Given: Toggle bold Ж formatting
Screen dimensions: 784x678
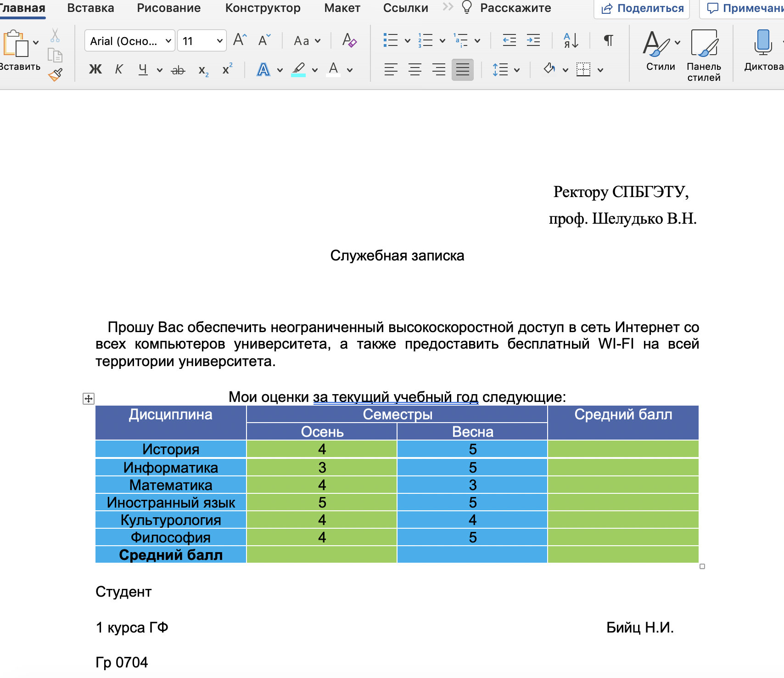Looking at the screenshot, I should pyautogui.click(x=95, y=69).
